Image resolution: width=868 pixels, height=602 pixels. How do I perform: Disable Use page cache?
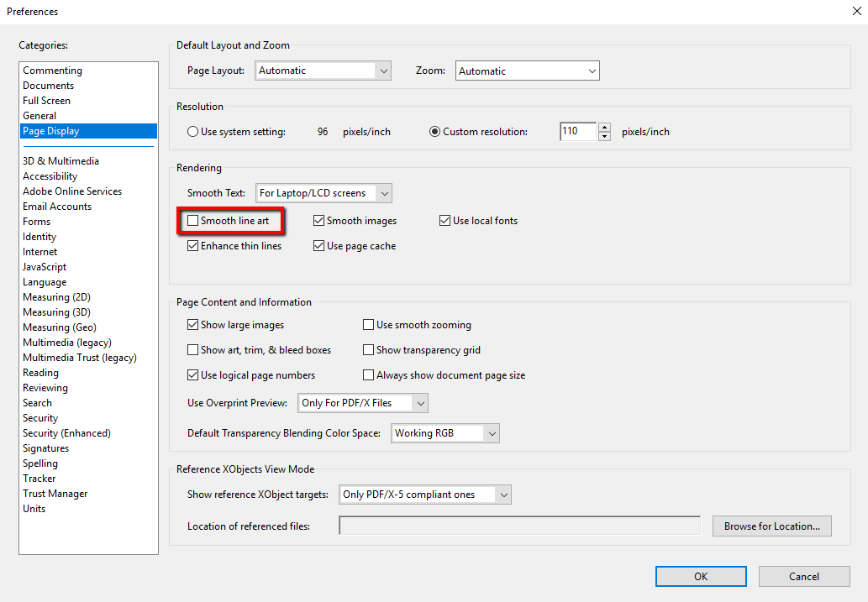point(318,245)
